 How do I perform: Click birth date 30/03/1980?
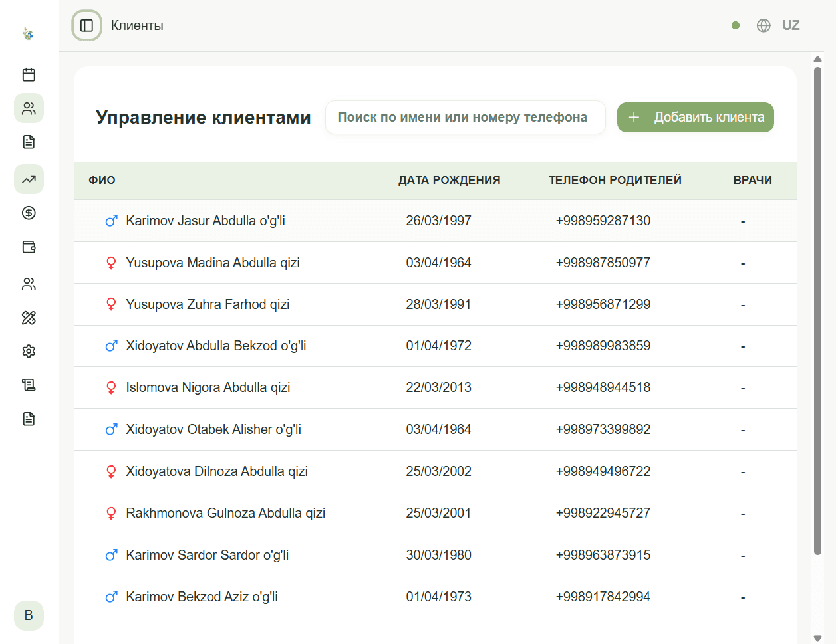pos(439,555)
